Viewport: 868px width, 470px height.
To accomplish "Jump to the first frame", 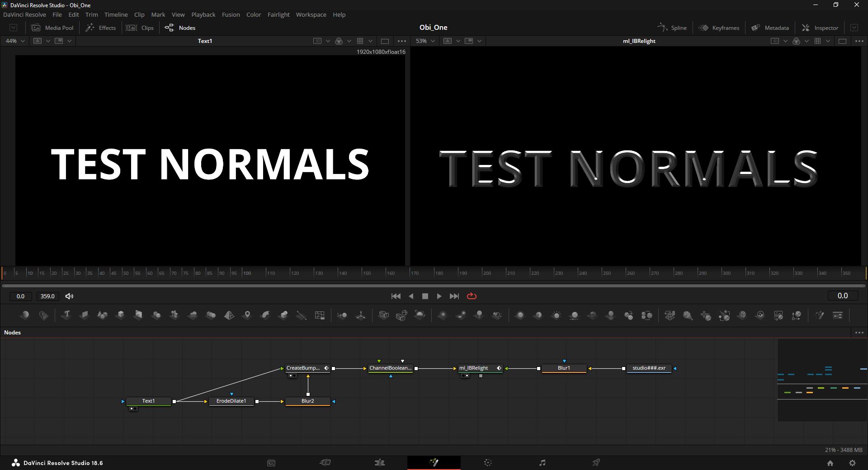I will (x=396, y=296).
